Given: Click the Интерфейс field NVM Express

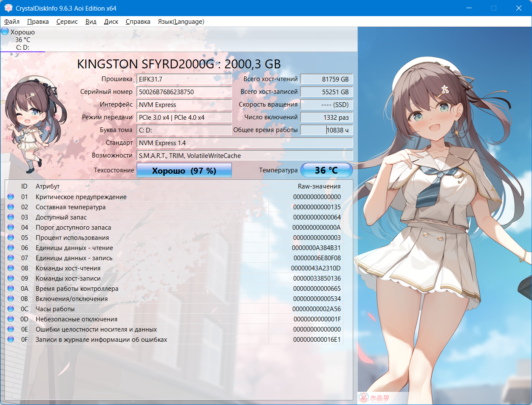Looking at the screenshot, I should 184,104.
